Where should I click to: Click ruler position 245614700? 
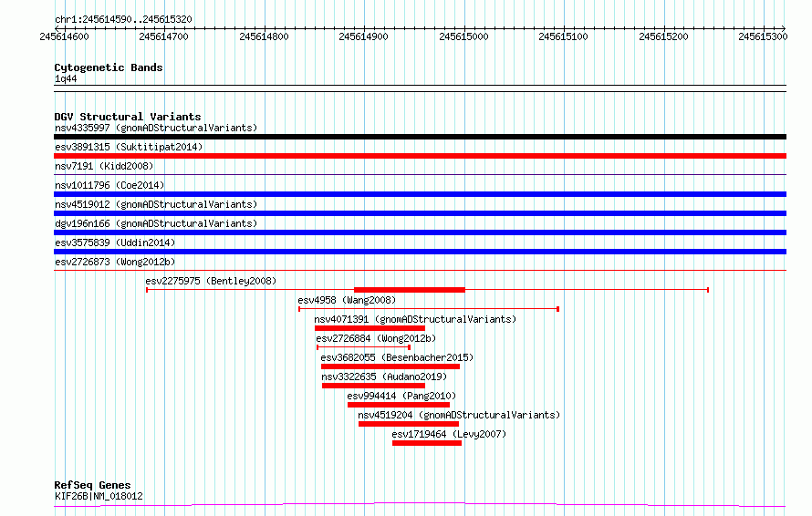click(163, 36)
